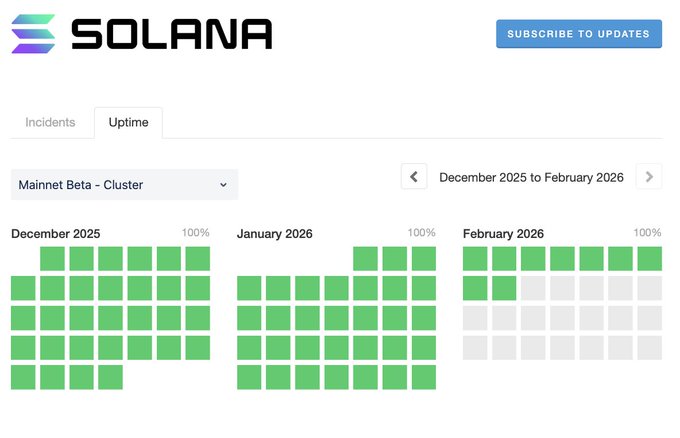
Task: Select the February 28, 2026 gray square
Action: click(650, 348)
